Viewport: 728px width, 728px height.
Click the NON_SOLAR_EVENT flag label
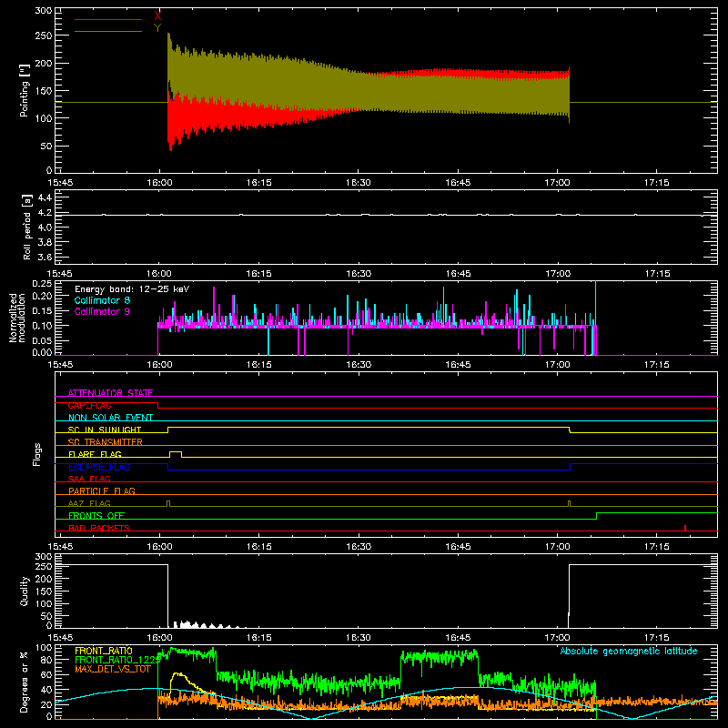click(x=110, y=418)
